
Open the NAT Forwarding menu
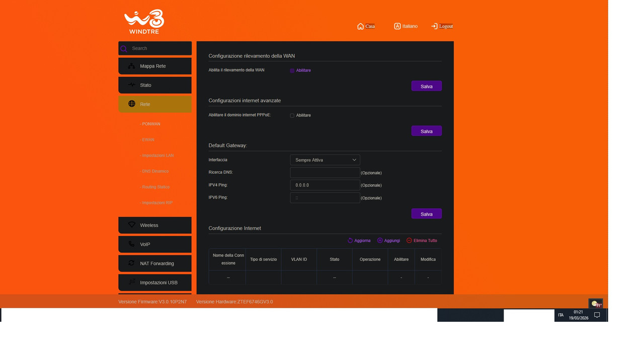click(155, 263)
